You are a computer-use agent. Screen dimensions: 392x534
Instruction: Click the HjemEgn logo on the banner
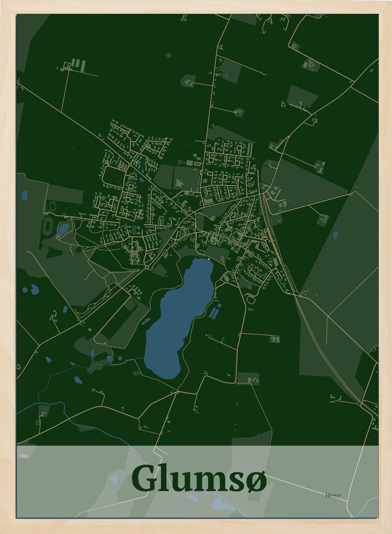coord(333,495)
